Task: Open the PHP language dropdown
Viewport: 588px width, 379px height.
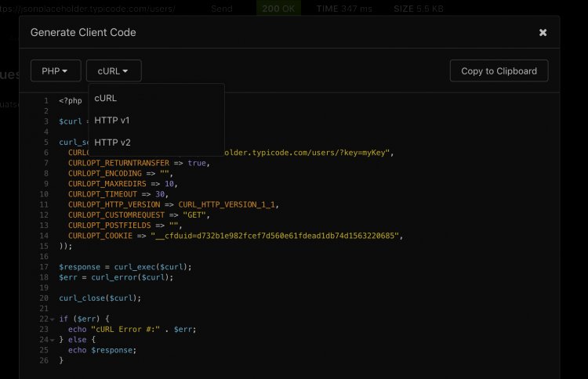Action: click(x=56, y=70)
